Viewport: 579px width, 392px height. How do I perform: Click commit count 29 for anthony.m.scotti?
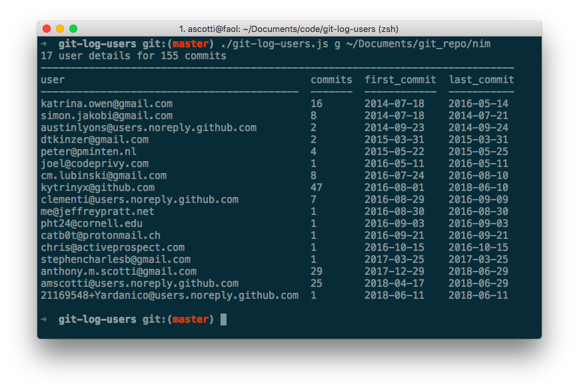click(x=316, y=272)
